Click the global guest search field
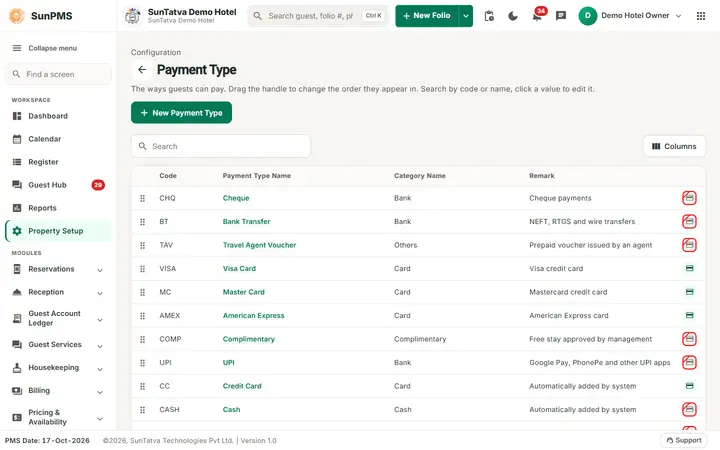 pyautogui.click(x=318, y=16)
